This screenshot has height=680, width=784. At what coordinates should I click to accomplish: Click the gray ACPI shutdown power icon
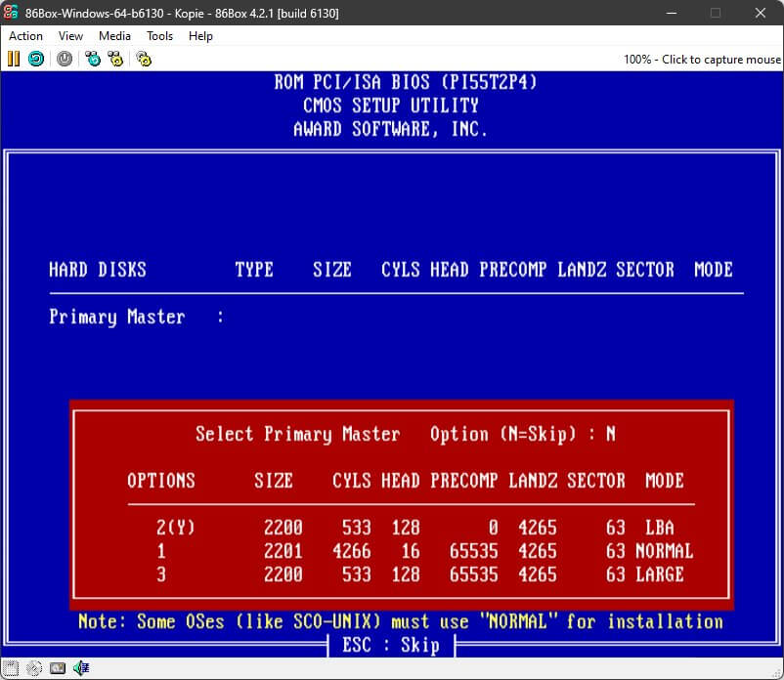point(64,59)
